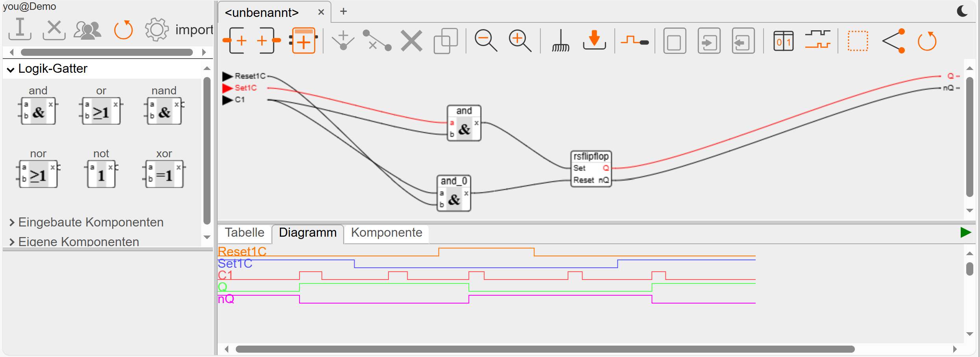Image resolution: width=980 pixels, height=357 pixels.
Task: Zoom in on the circuit canvas
Action: [520, 40]
